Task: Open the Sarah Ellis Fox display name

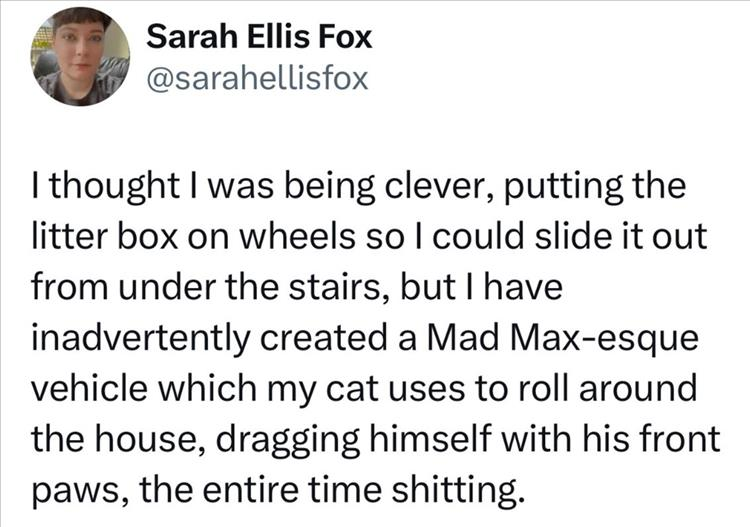Action: (x=258, y=38)
